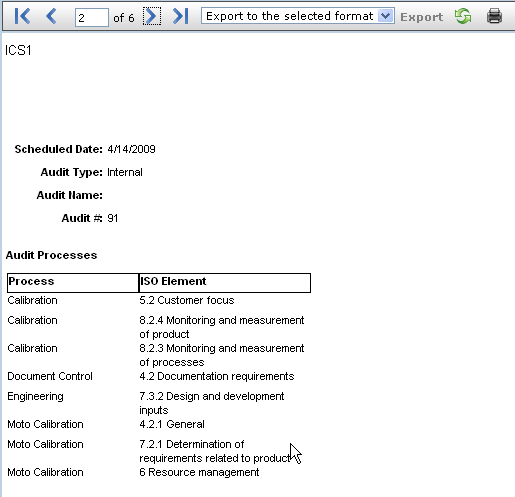515x497 pixels.
Task: Click the Export link
Action: [422, 17]
